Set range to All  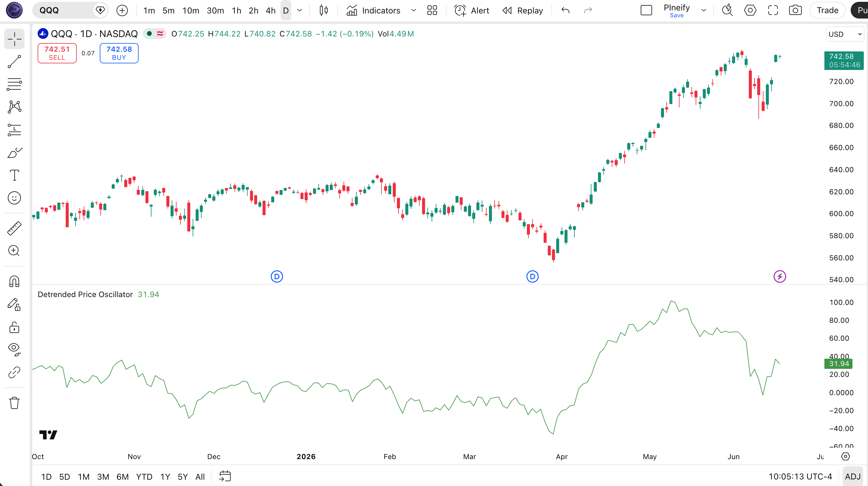pos(200,476)
